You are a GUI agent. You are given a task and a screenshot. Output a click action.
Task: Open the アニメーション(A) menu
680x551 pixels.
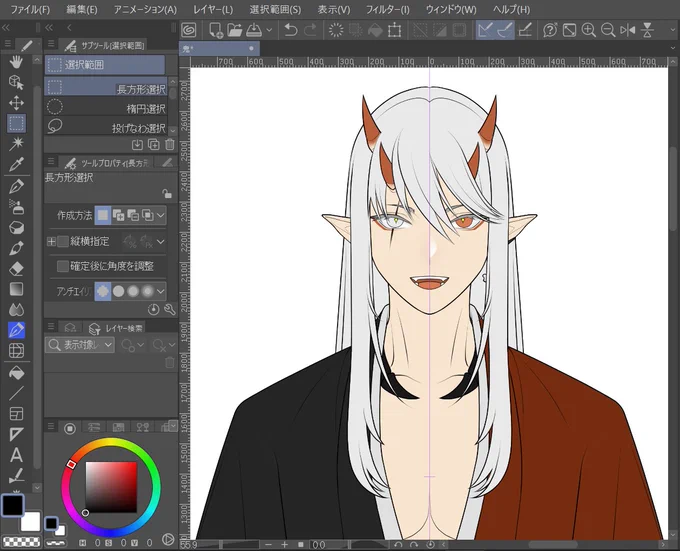coord(145,9)
